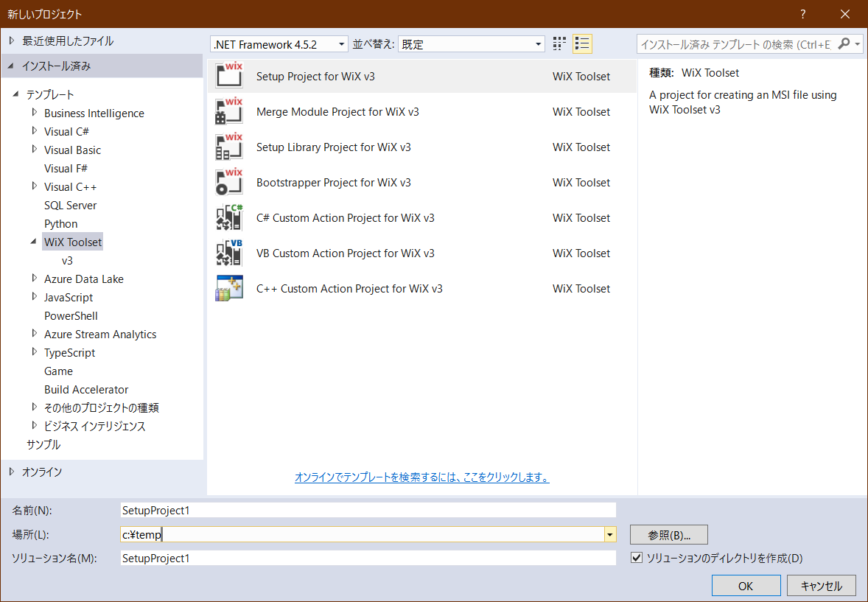Select Python template category
The height and width of the screenshot is (602, 868).
pos(61,224)
